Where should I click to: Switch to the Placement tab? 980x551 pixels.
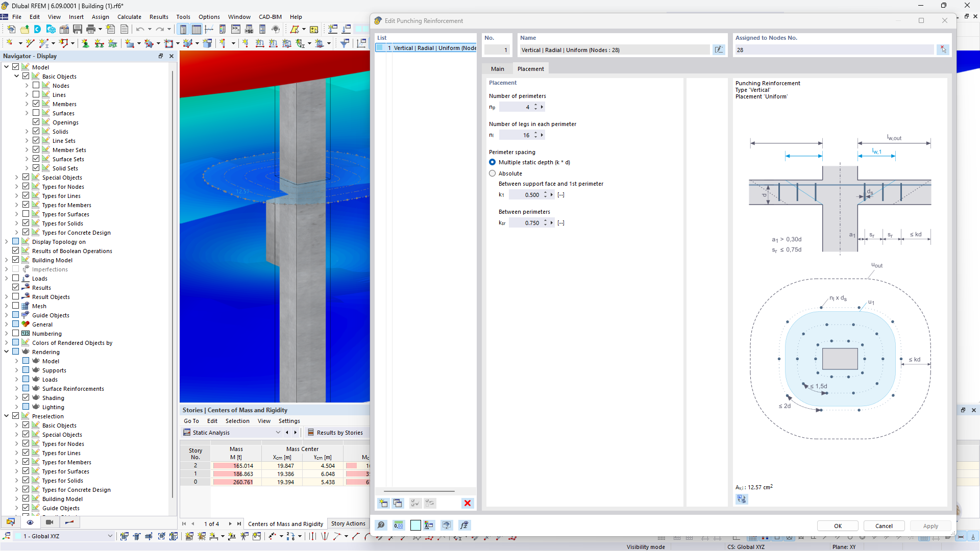tap(531, 69)
